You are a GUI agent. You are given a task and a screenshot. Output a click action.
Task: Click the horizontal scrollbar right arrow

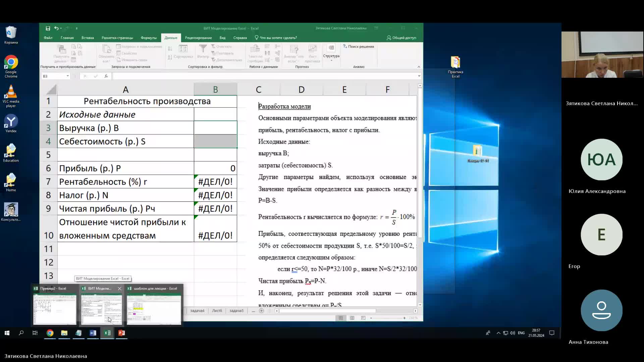click(x=415, y=311)
